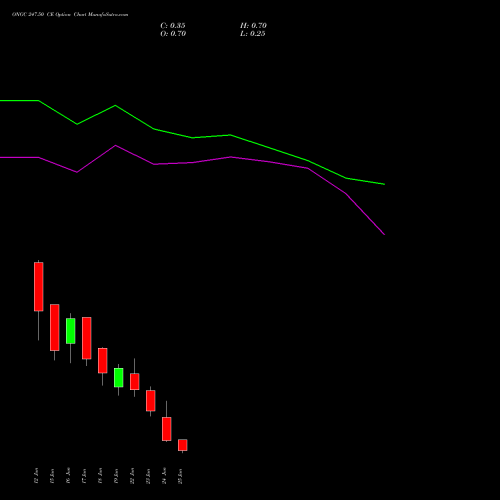Click the 15 Jan date axis label

pyautogui.click(x=52, y=476)
